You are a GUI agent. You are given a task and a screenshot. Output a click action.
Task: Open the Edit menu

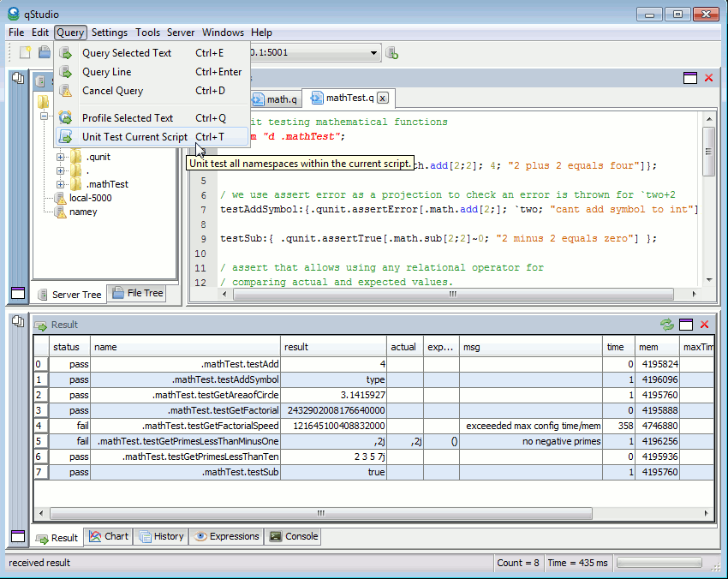[x=40, y=33]
